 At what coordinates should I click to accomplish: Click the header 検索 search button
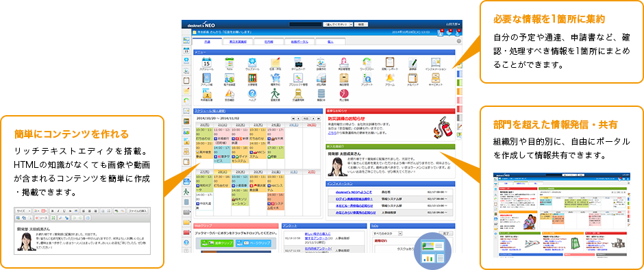pyautogui.click(x=360, y=25)
